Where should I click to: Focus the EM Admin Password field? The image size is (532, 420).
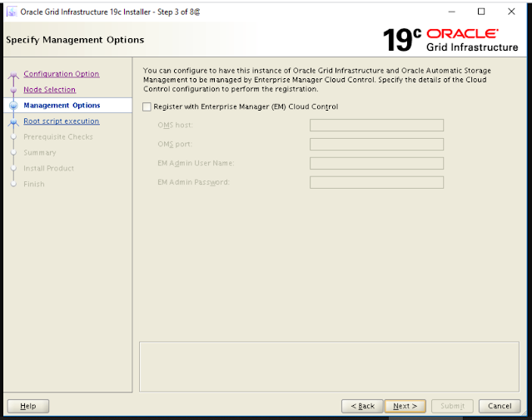[x=376, y=182]
